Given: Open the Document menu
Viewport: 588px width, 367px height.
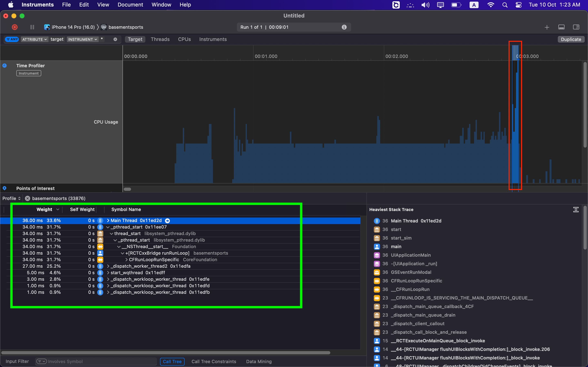Looking at the screenshot, I should (130, 5).
